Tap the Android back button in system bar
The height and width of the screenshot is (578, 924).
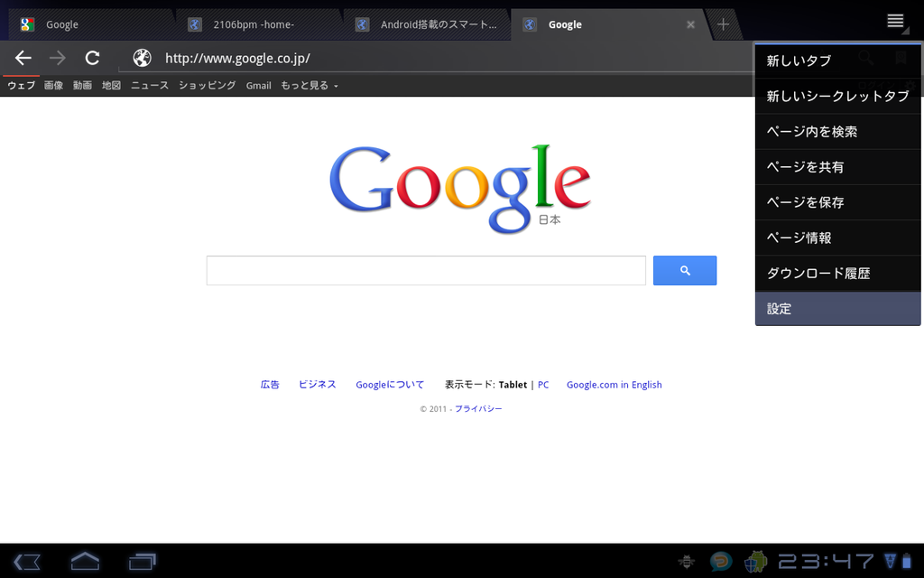pyautogui.click(x=27, y=561)
